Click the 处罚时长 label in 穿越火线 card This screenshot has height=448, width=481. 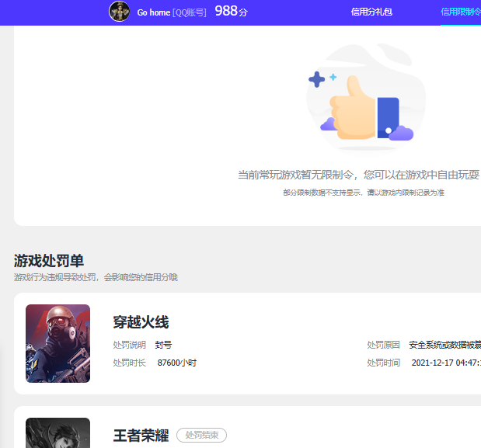[x=130, y=363]
